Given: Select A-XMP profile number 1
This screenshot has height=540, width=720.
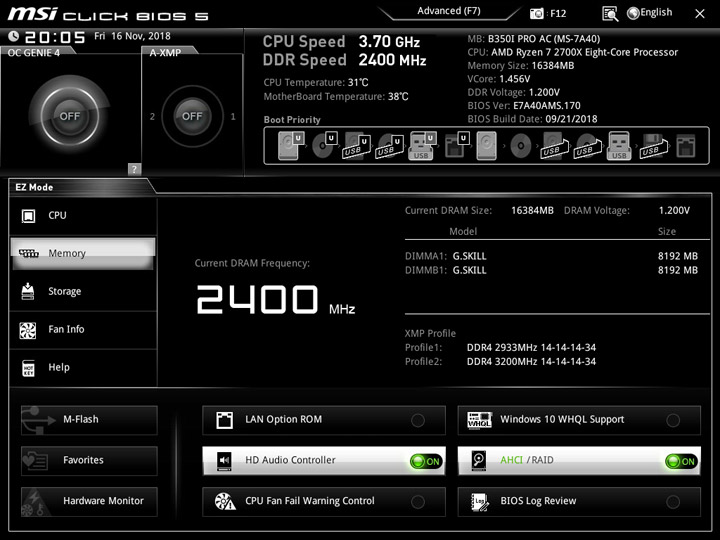Looking at the screenshot, I should [233, 116].
